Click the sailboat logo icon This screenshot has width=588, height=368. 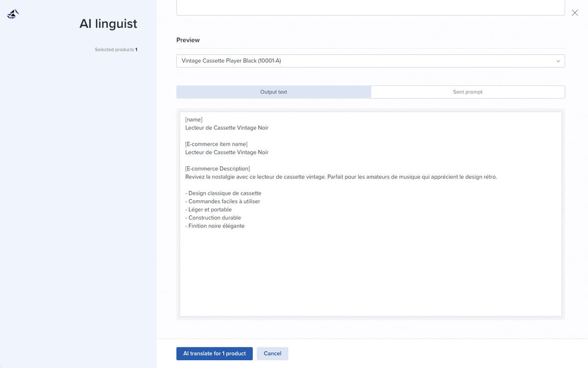tap(13, 14)
